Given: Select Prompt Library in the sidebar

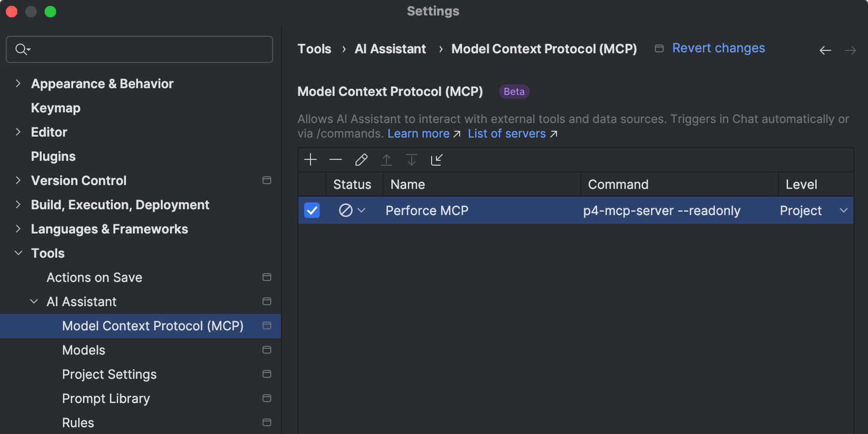Looking at the screenshot, I should (106, 398).
